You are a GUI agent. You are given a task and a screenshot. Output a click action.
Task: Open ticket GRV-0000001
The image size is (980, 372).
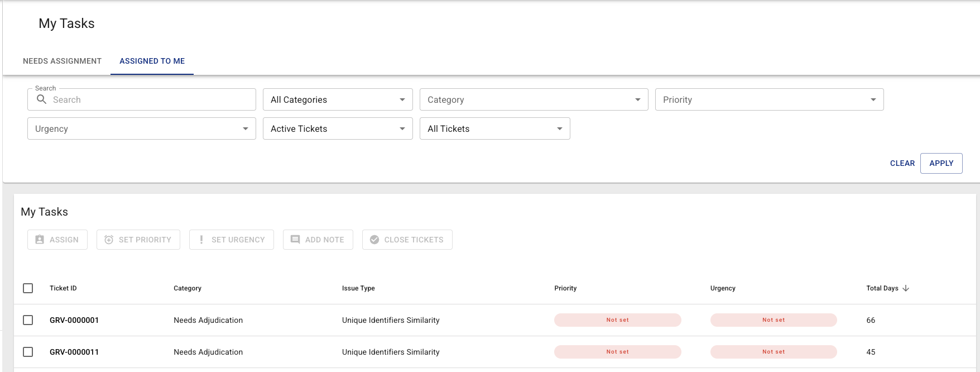click(x=74, y=320)
